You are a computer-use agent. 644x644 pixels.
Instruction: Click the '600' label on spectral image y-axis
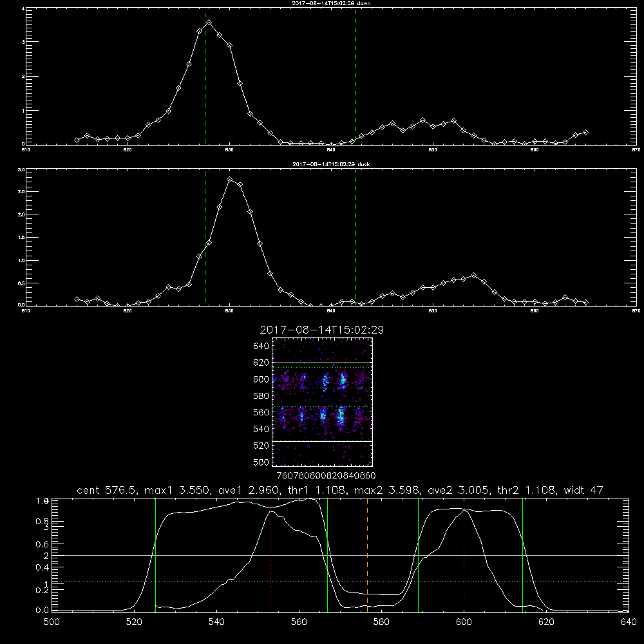[x=261, y=379]
